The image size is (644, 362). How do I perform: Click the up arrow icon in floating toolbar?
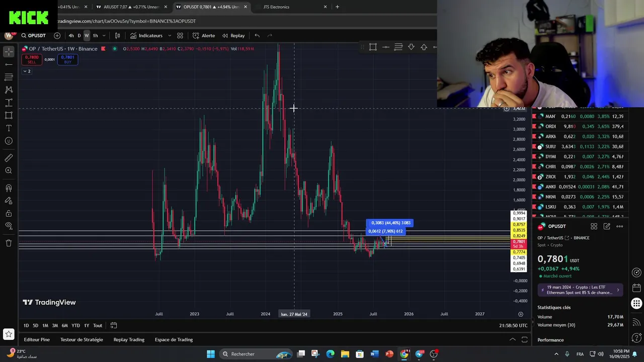[x=424, y=47]
